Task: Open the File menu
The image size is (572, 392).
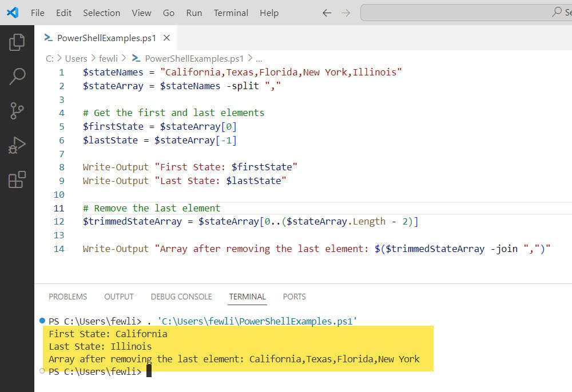Action: coord(37,13)
